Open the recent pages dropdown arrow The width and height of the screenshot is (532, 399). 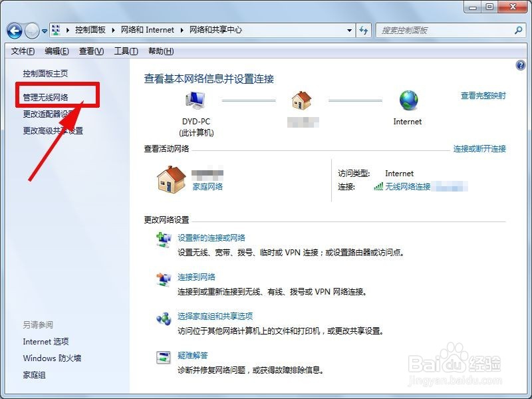(45, 31)
